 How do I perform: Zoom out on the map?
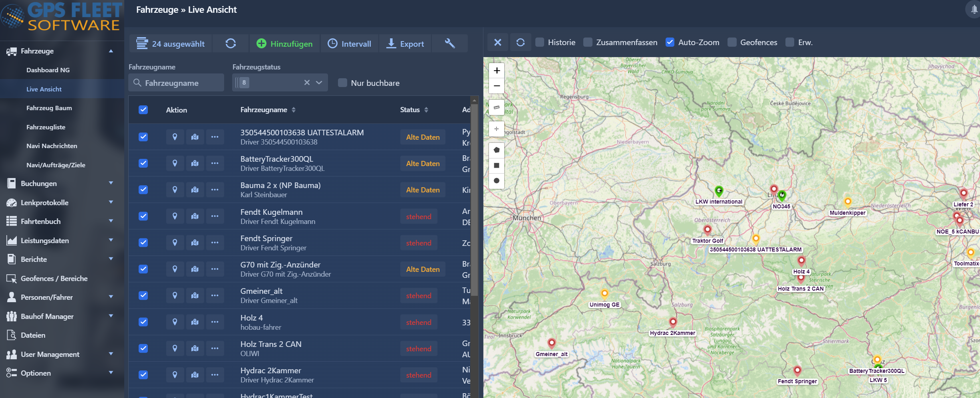(x=497, y=86)
